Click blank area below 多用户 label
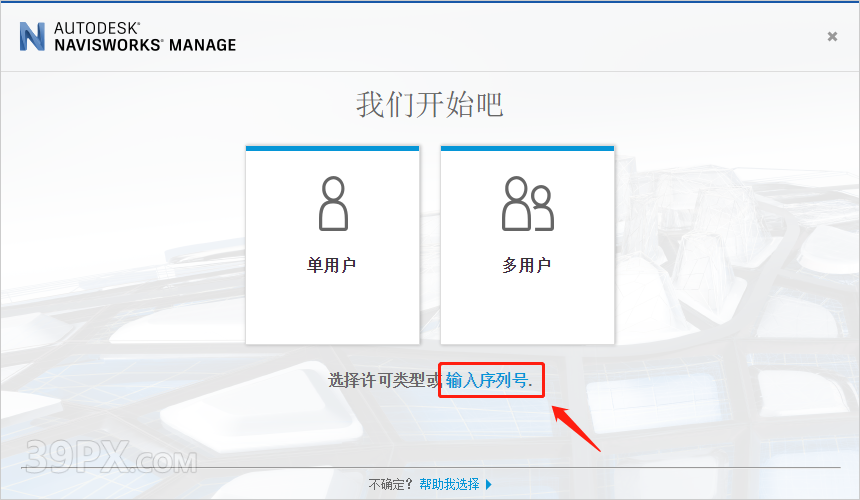This screenshot has width=860, height=500. pyautogui.click(x=527, y=310)
